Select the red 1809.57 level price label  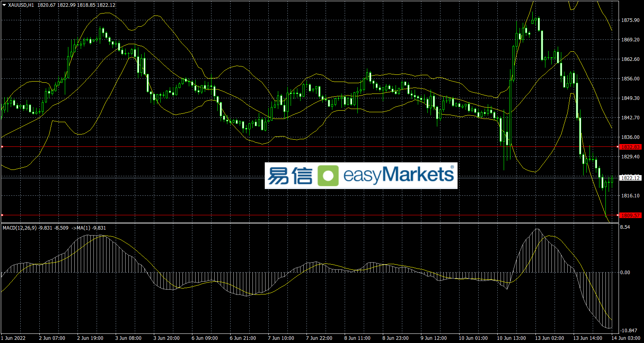coord(630,216)
